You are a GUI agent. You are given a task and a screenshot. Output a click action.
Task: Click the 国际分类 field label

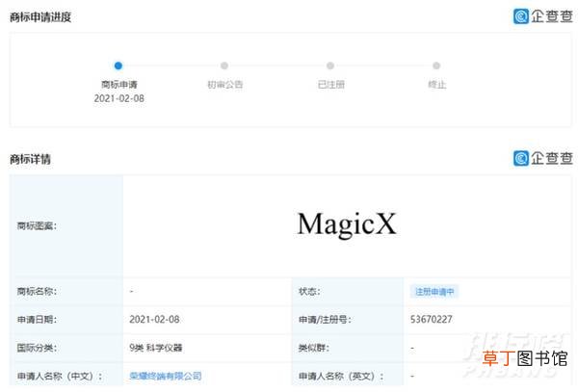coord(37,348)
